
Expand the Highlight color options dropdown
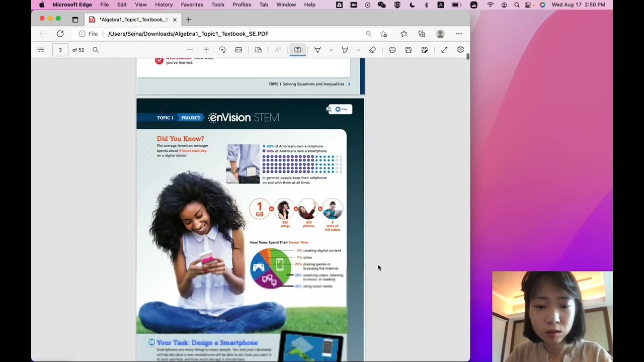(x=358, y=50)
